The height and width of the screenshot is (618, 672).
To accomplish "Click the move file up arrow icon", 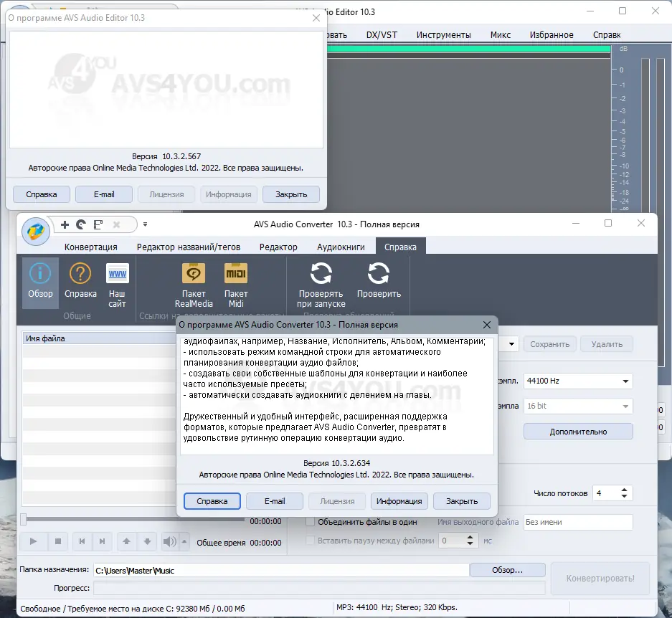I will [126, 541].
